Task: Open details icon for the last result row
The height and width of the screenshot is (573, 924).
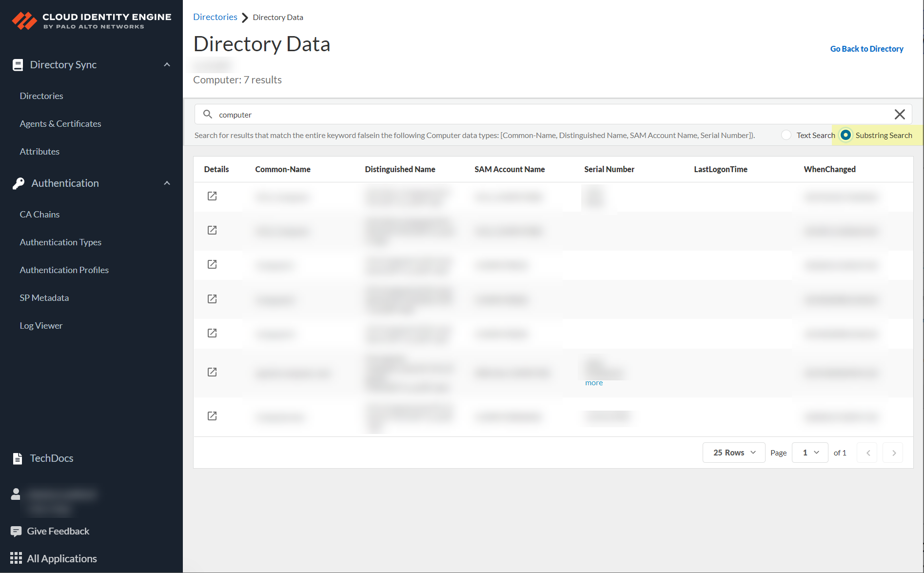Action: click(x=212, y=416)
